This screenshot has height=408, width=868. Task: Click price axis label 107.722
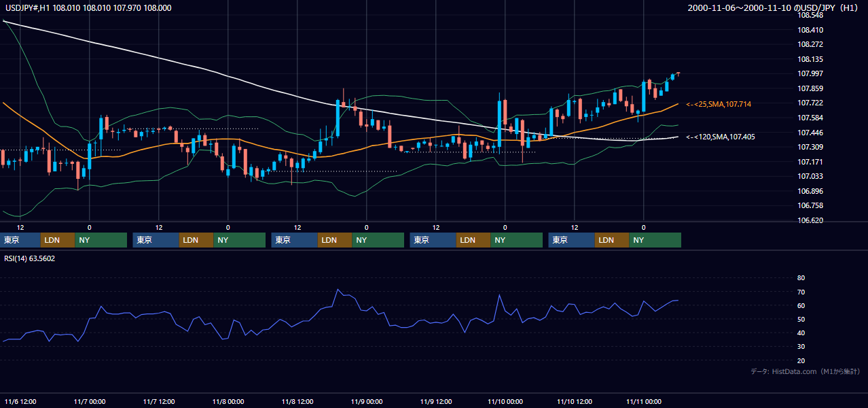click(811, 103)
